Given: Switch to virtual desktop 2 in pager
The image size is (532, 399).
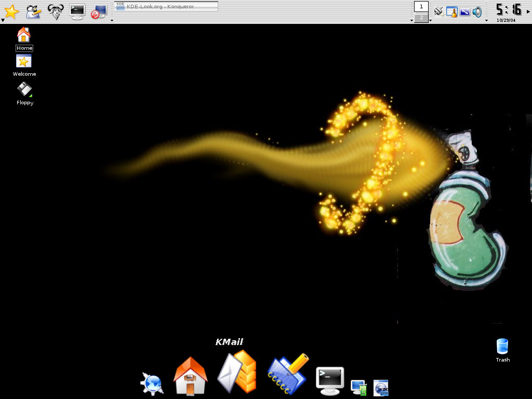Looking at the screenshot, I should point(421,18).
